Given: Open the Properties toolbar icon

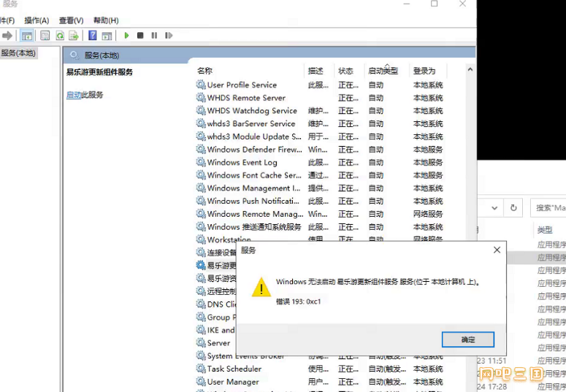Looking at the screenshot, I should [x=45, y=35].
